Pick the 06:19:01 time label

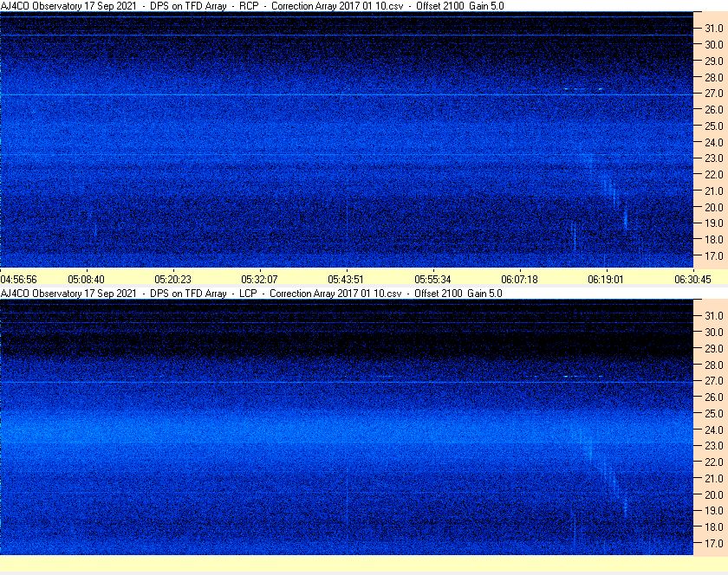tap(606, 280)
